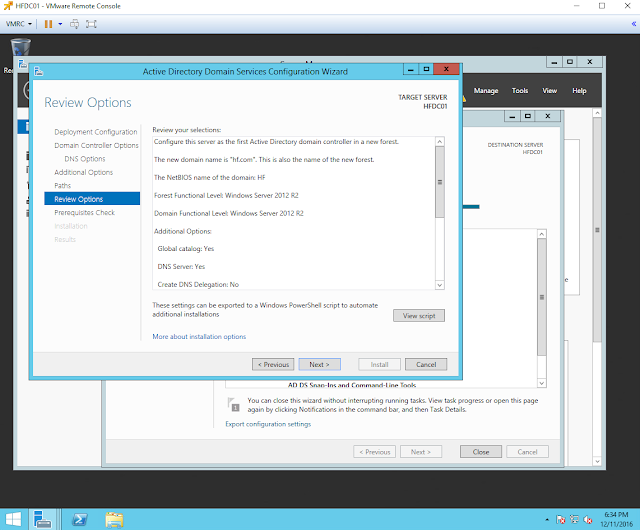Click 'Create DNS Delegation: No' line
This screenshot has width=640, height=530.
(198, 285)
